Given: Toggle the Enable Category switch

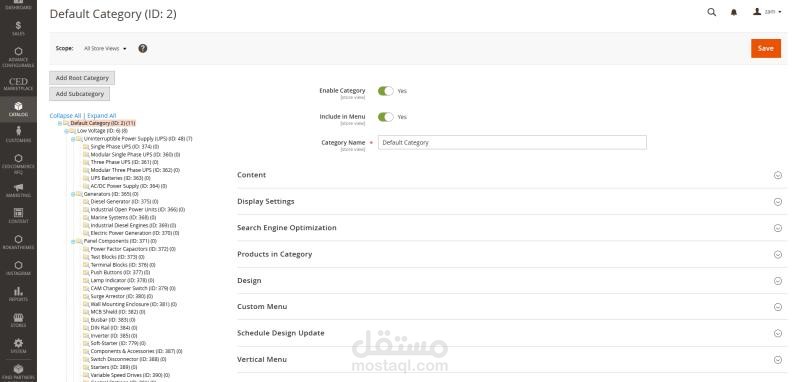Looking at the screenshot, I should pos(386,91).
